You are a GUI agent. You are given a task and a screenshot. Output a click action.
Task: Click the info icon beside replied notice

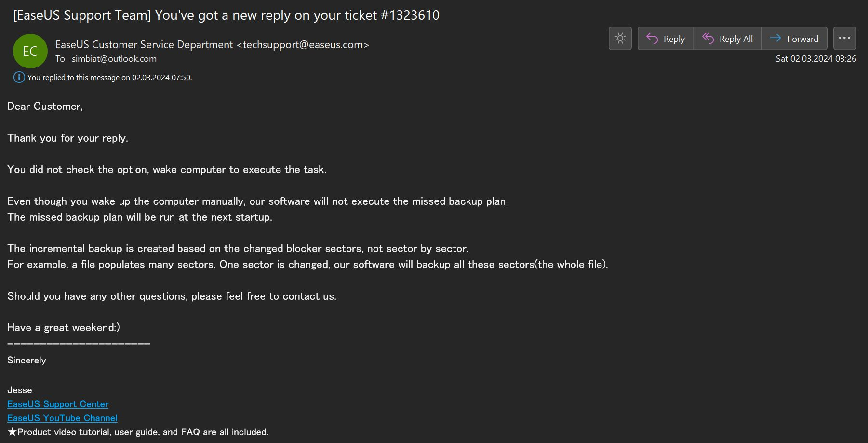[19, 77]
